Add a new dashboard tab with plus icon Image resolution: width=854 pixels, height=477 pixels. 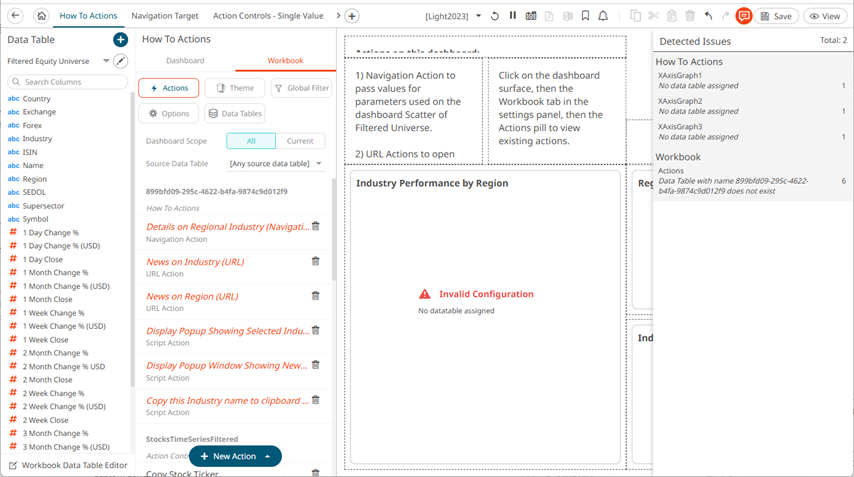tap(352, 16)
